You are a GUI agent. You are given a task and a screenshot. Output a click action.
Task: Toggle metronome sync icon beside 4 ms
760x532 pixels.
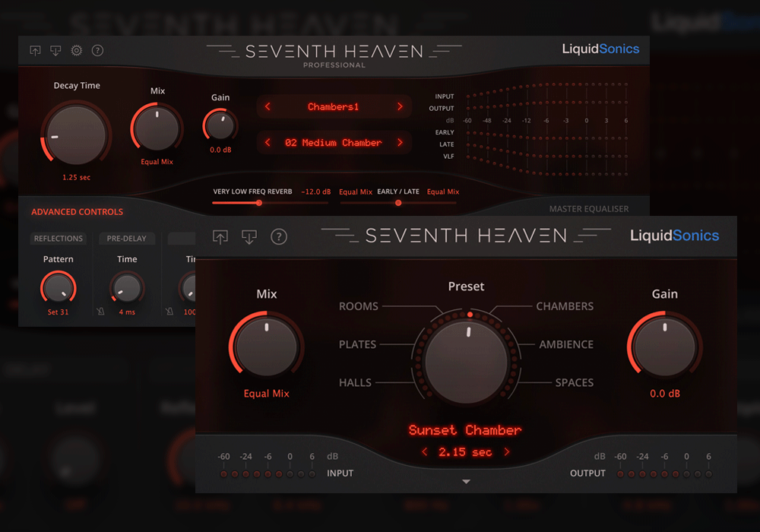100,312
